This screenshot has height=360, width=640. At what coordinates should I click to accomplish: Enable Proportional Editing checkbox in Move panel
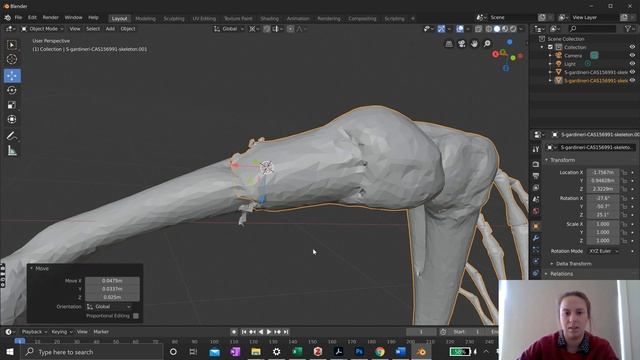tap(136, 316)
